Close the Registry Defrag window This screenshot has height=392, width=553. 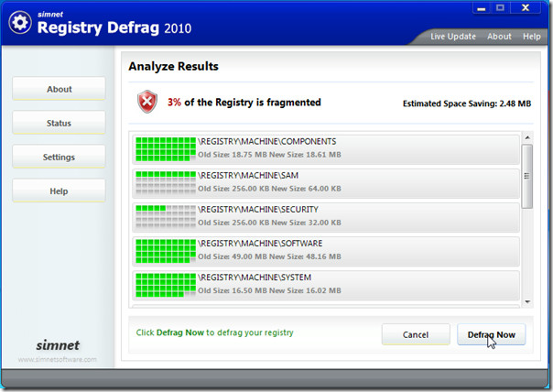click(526, 7)
